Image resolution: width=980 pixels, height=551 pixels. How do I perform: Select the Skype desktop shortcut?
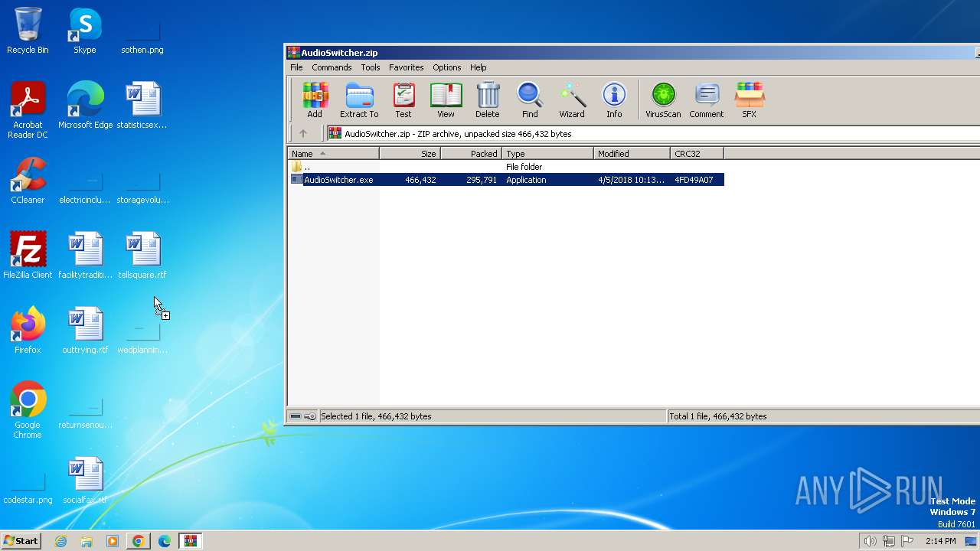pos(85,31)
